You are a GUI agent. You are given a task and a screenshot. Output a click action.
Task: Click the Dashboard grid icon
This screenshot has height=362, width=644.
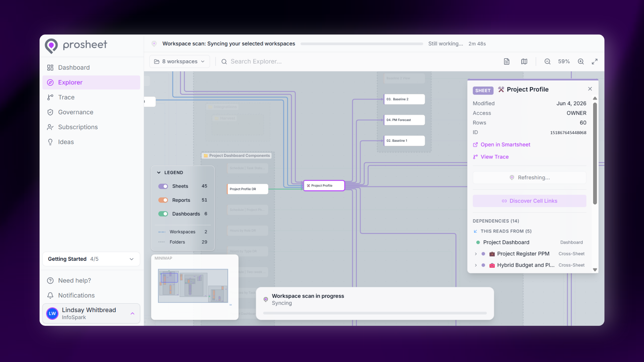coord(50,68)
